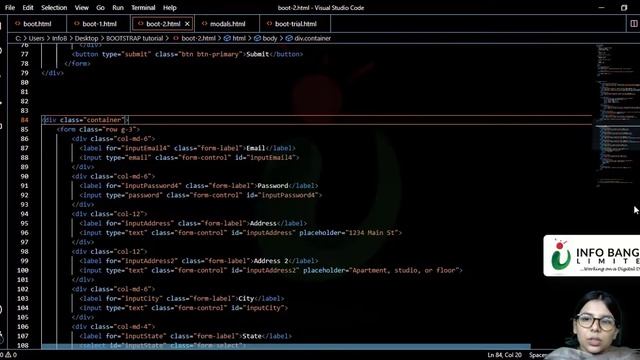Viewport: 640px width, 360px height.
Task: Click the split editor icon
Action: coord(634,24)
